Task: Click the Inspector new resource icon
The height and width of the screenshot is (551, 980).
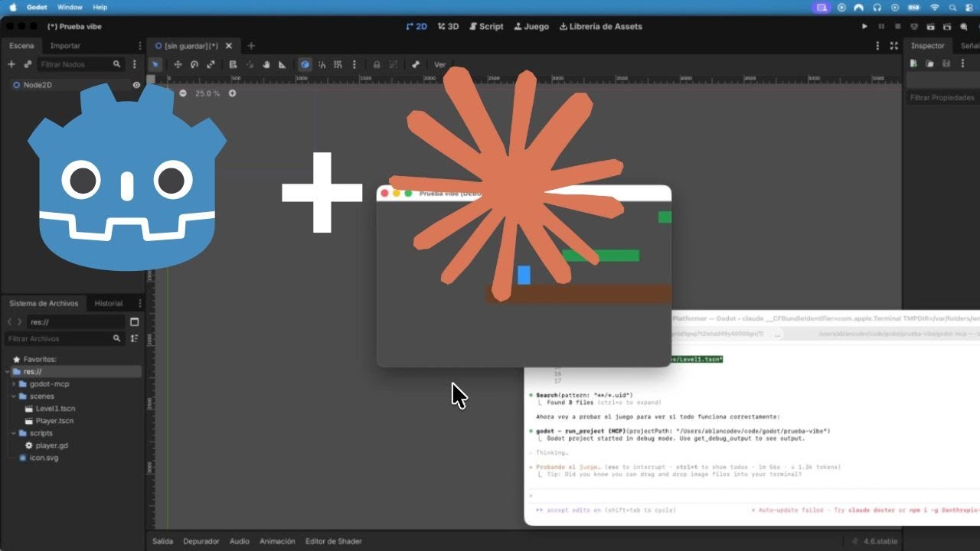Action: click(x=913, y=64)
